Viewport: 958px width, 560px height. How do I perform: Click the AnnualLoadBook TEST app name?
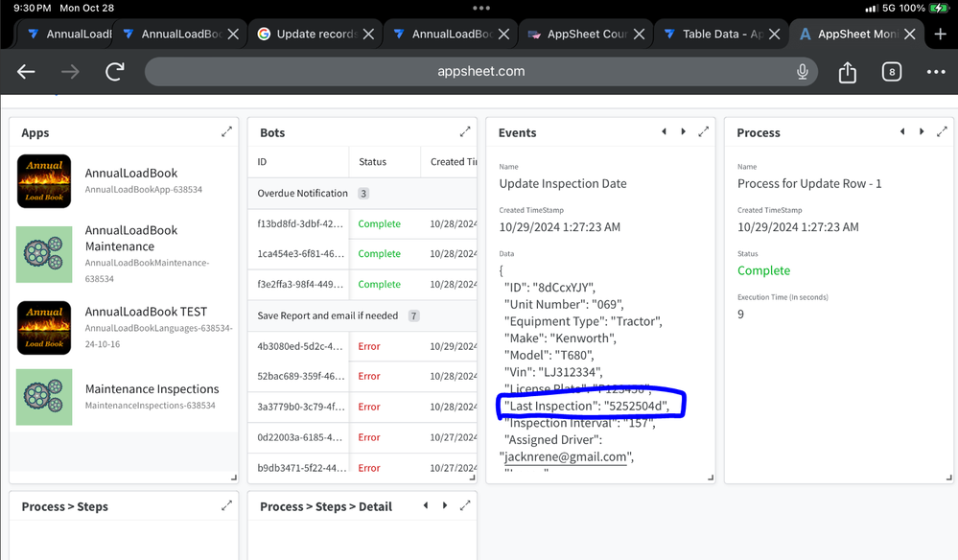click(x=146, y=312)
